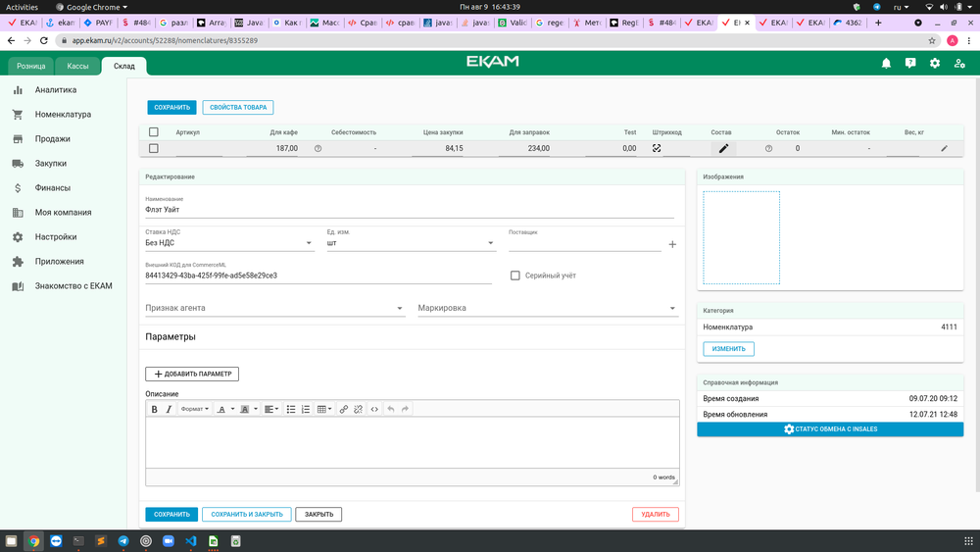This screenshot has height=552, width=980.
Task: Click the red Удалить button
Action: [655, 514]
